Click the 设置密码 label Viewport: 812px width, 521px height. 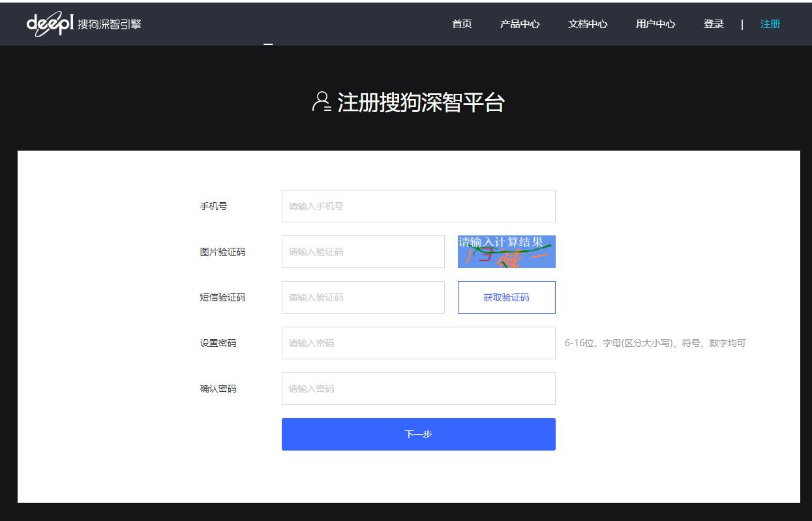pyautogui.click(x=218, y=343)
